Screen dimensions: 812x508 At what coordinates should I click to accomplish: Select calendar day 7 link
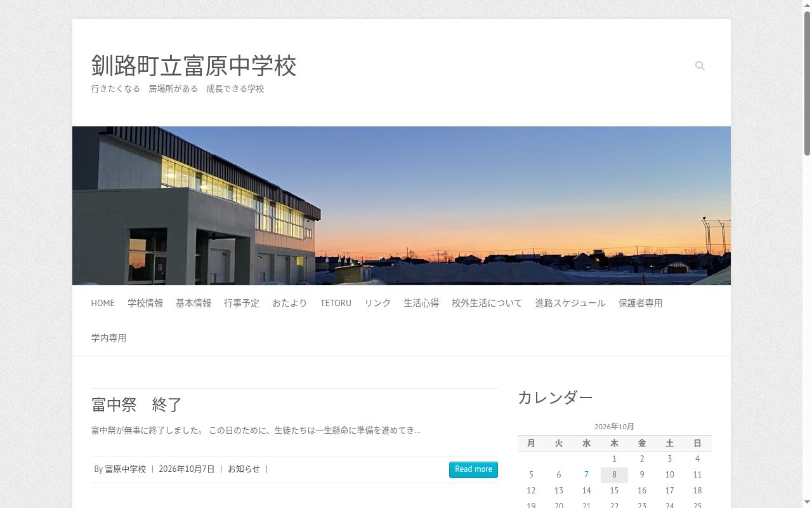coord(587,474)
